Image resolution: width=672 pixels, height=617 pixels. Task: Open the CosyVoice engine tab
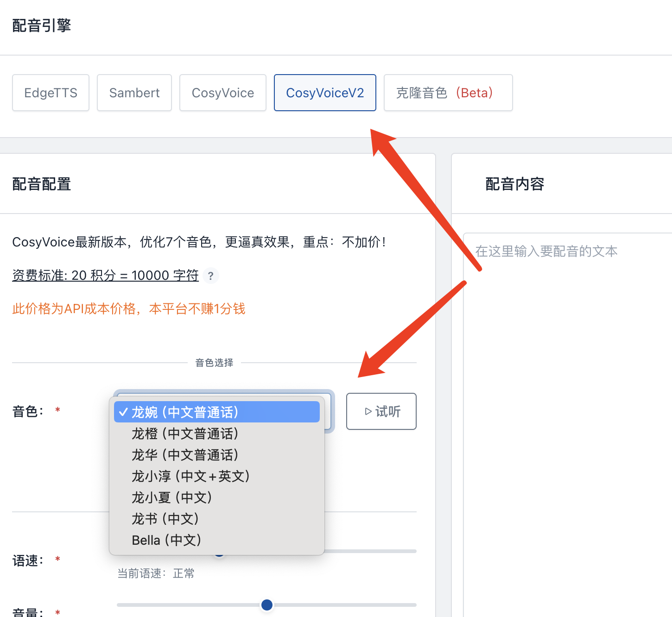click(223, 93)
